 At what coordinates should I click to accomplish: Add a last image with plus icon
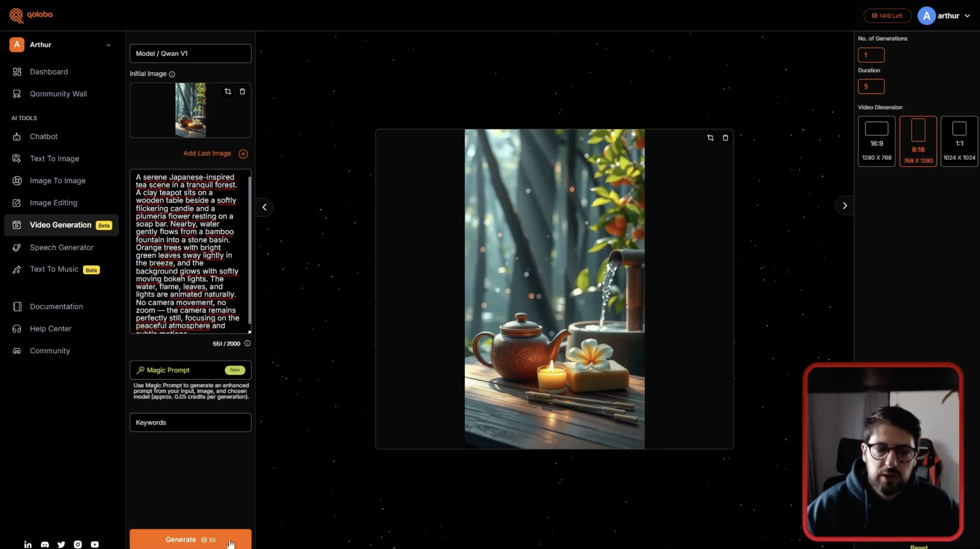243,154
